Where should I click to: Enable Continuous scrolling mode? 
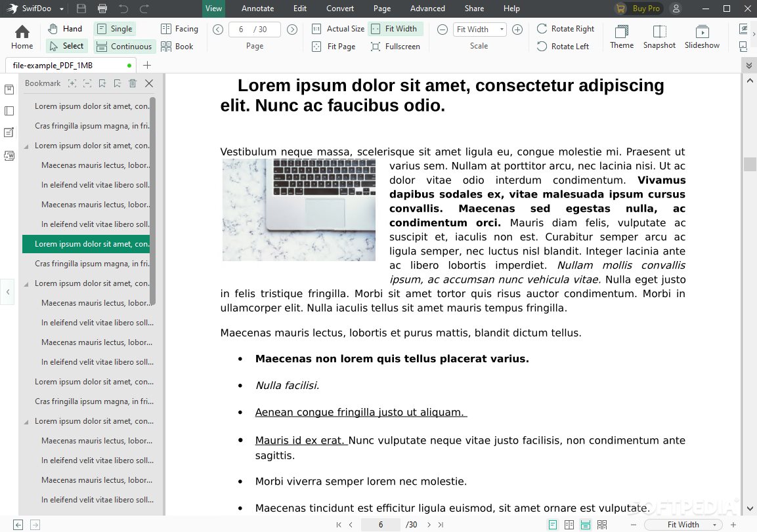[x=125, y=47]
